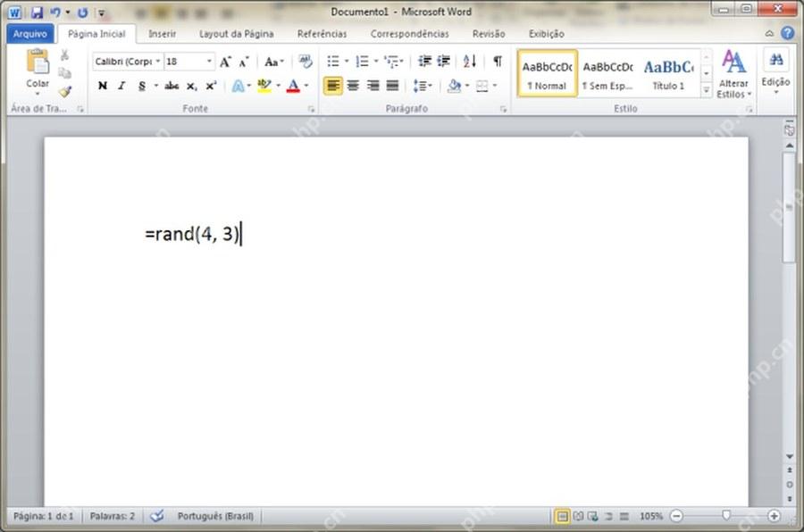
Task: Switch to the Layout da Página tab
Action: point(237,34)
